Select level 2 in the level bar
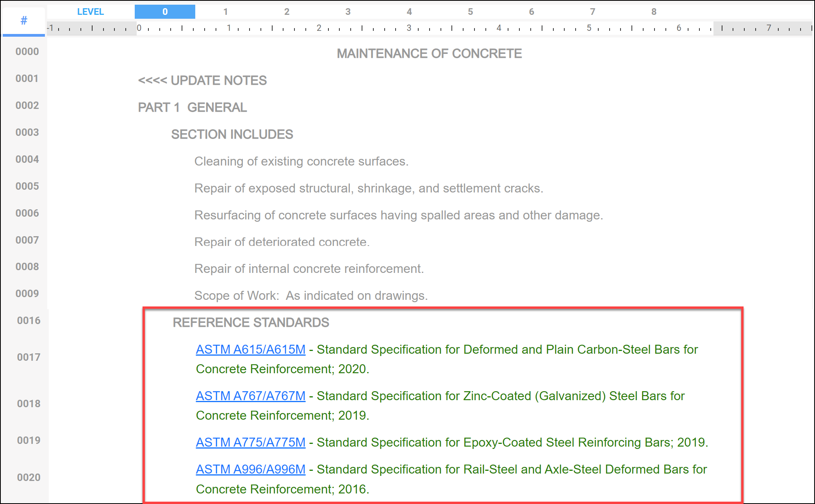 [x=287, y=12]
